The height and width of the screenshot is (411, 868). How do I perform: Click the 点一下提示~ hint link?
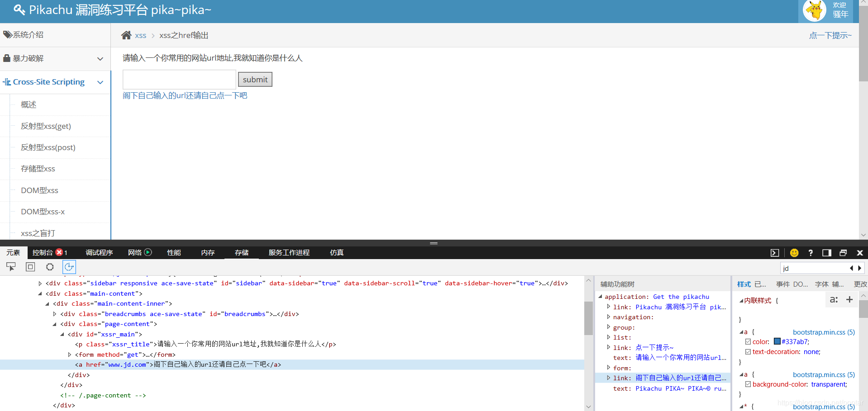pyautogui.click(x=830, y=35)
